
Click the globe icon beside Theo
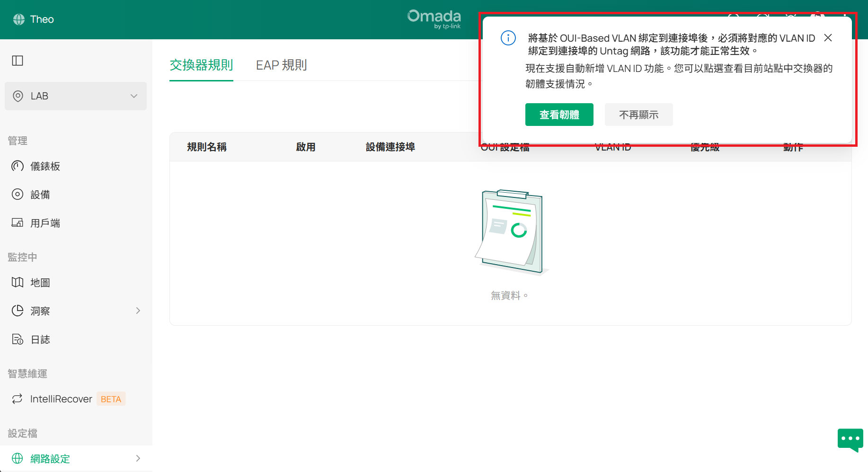[19, 19]
